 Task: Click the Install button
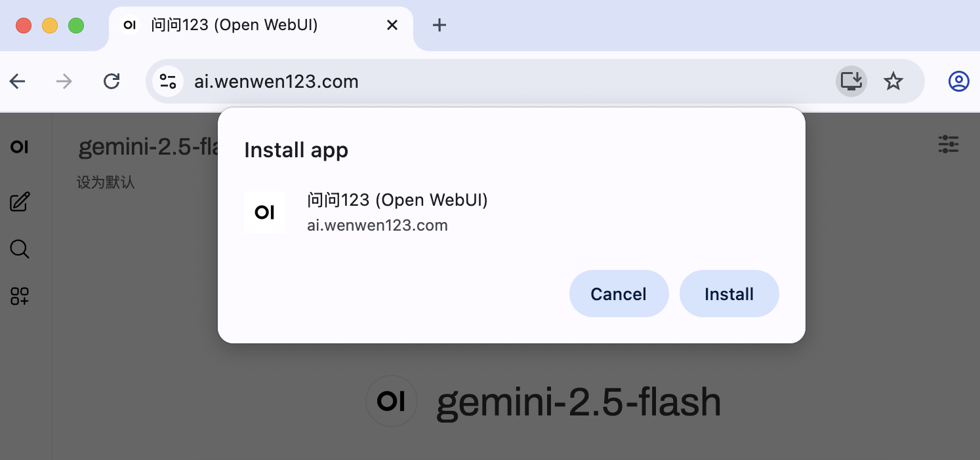point(729,294)
